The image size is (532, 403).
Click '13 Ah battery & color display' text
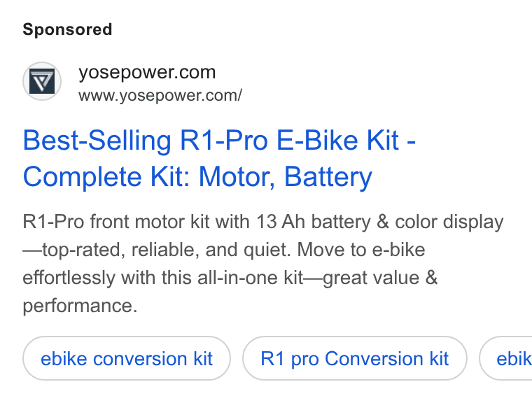click(x=380, y=222)
